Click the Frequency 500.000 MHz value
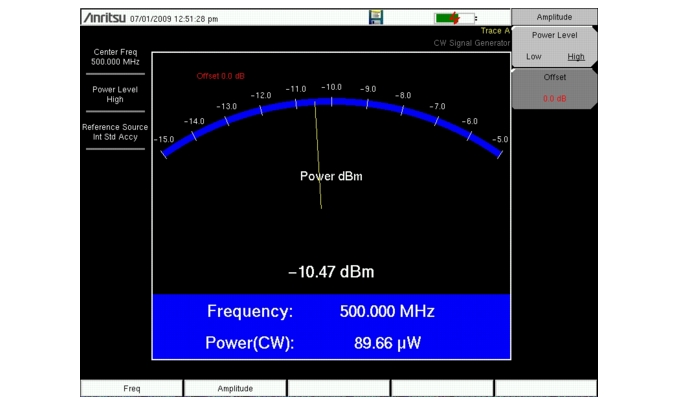The height and width of the screenshot is (405, 688). tap(387, 312)
